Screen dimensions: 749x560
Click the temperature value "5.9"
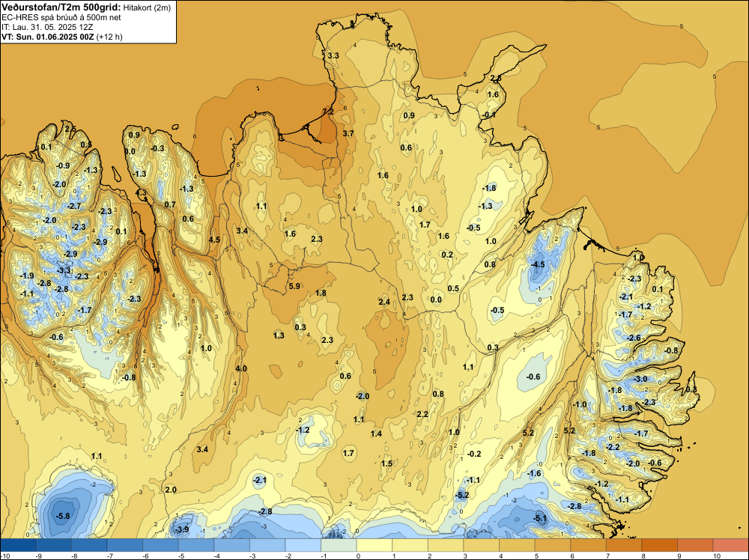294,286
